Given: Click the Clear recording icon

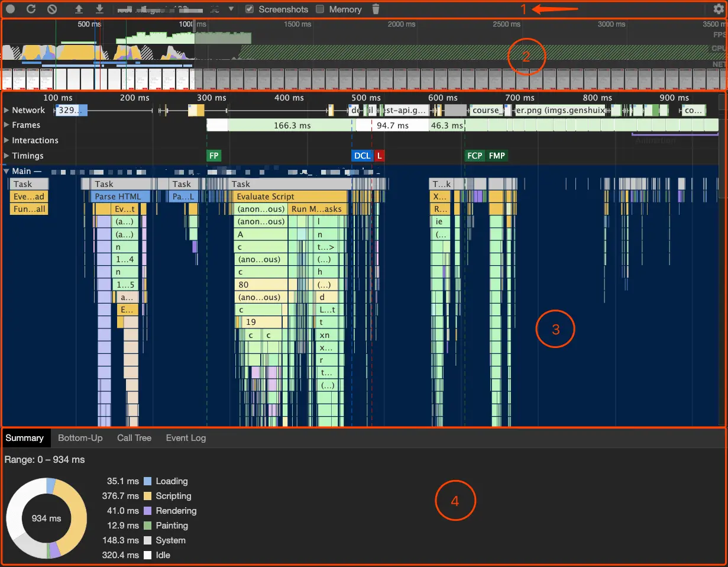Looking at the screenshot, I should click(x=52, y=9).
